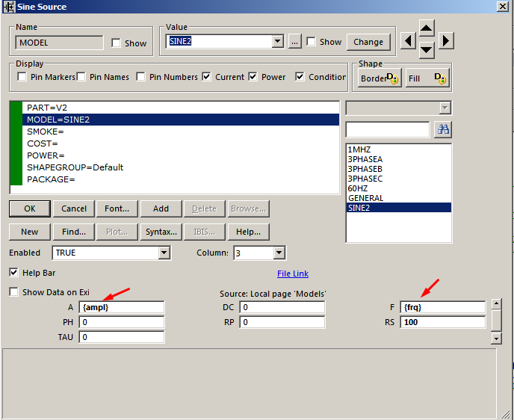Click the left arrow navigation button
Image resolution: width=514 pixels, height=420 pixels.
coord(408,41)
